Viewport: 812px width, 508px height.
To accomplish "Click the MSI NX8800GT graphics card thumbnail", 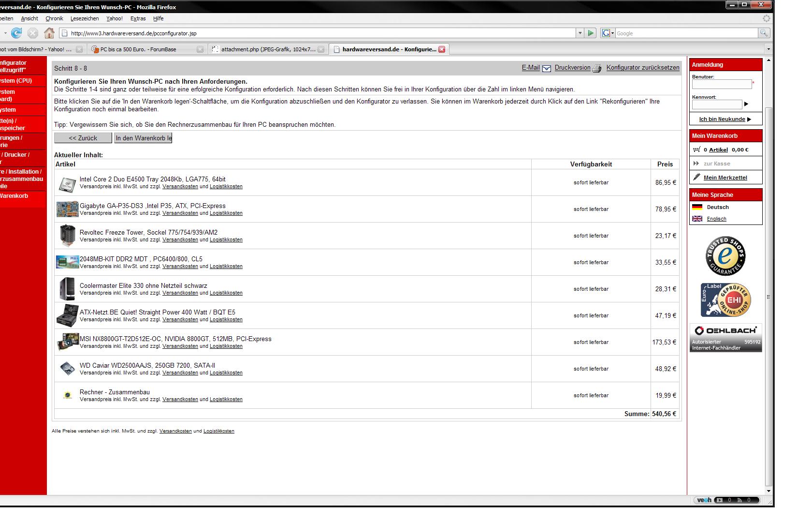I will click(67, 342).
